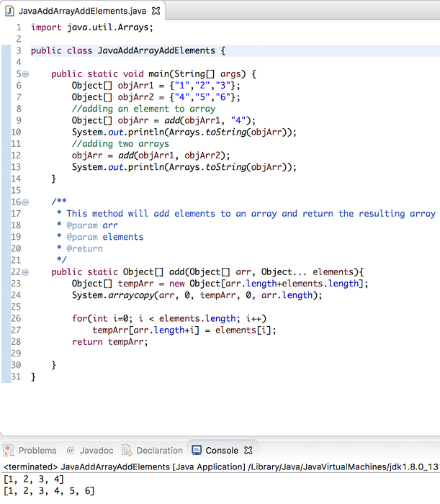440x504 pixels.
Task: Click console output '[1, 2, 3, 4]'
Action: [x=34, y=480]
